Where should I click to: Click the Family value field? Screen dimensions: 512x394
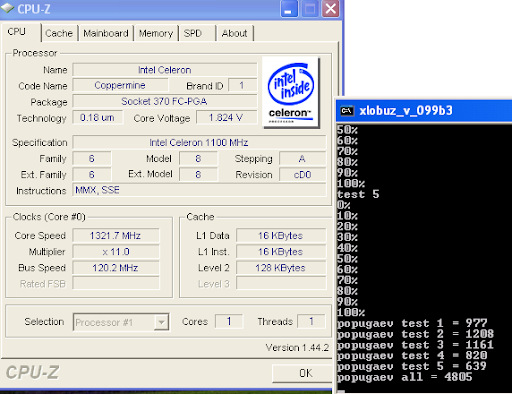pyautogui.click(x=92, y=159)
